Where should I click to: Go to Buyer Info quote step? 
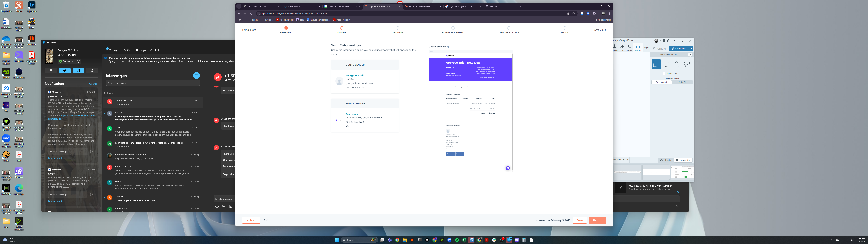click(286, 28)
